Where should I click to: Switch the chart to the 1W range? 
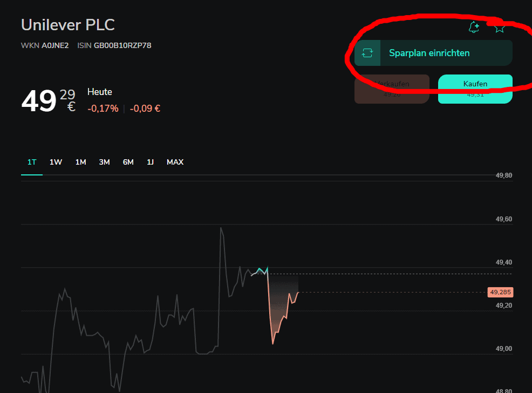pyautogui.click(x=56, y=162)
